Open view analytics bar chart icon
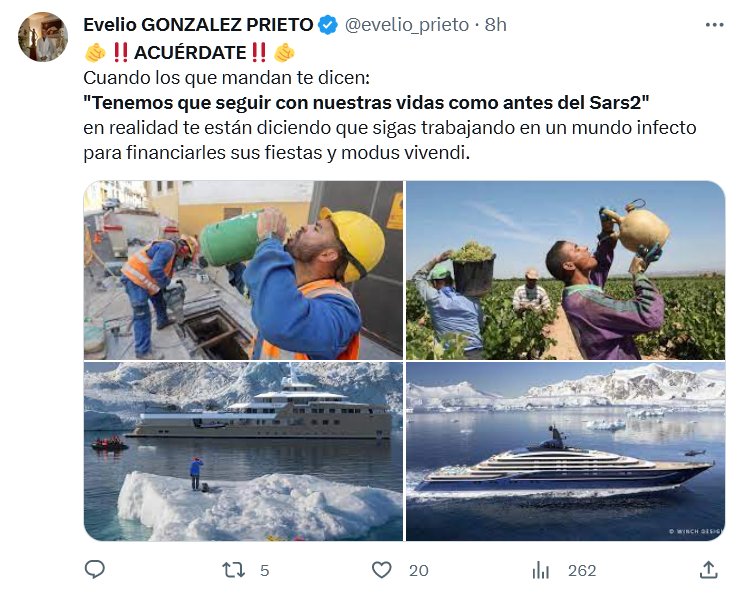 tap(540, 570)
